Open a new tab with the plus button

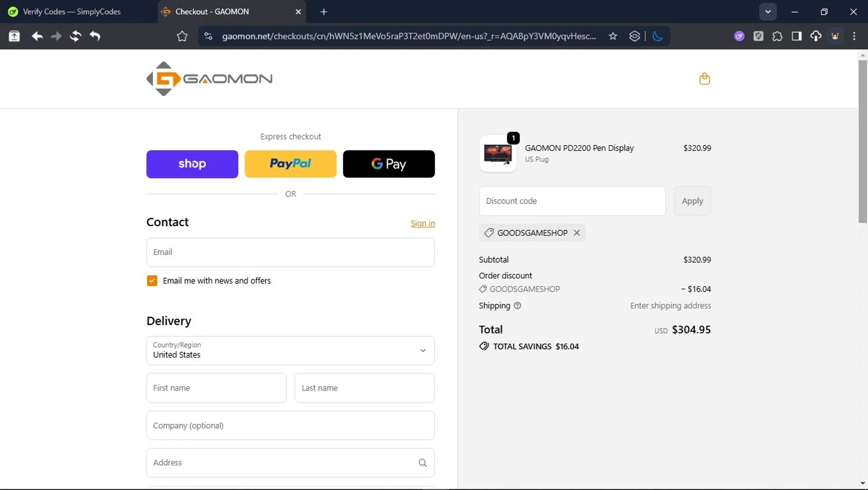coord(323,12)
